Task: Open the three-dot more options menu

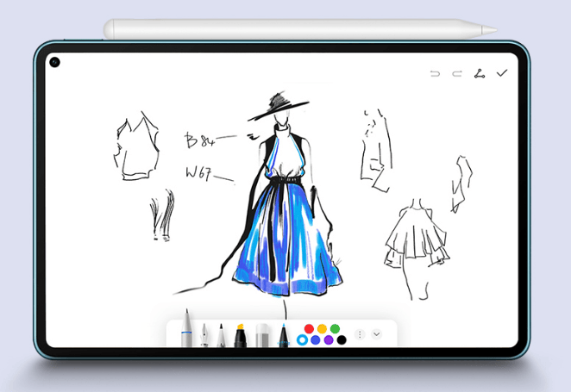Action: pyautogui.click(x=361, y=334)
